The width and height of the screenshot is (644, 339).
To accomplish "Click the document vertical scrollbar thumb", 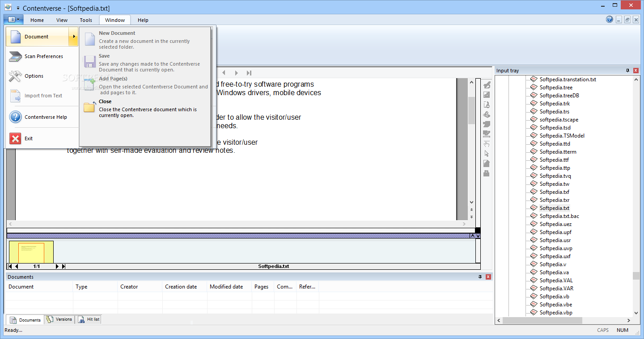I will pos(471,110).
